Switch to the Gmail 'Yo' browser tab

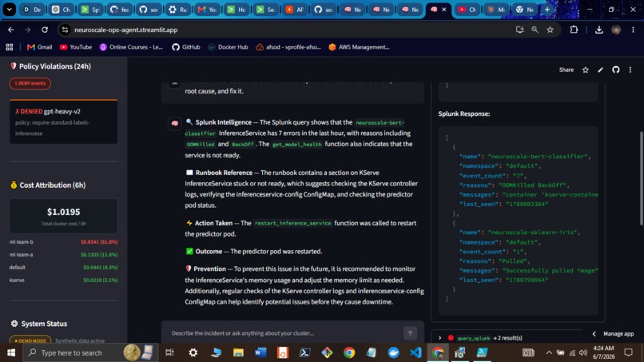(207, 10)
